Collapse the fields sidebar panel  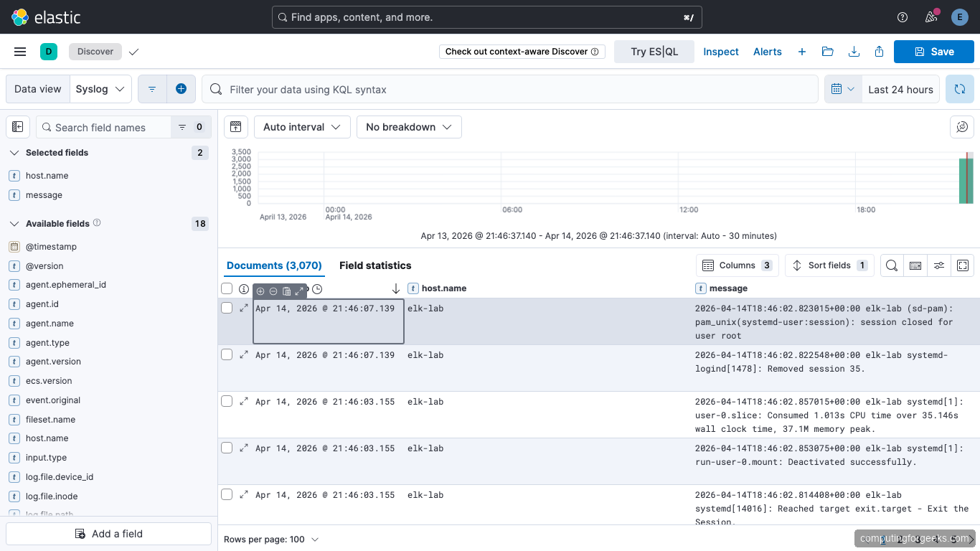[x=17, y=126]
